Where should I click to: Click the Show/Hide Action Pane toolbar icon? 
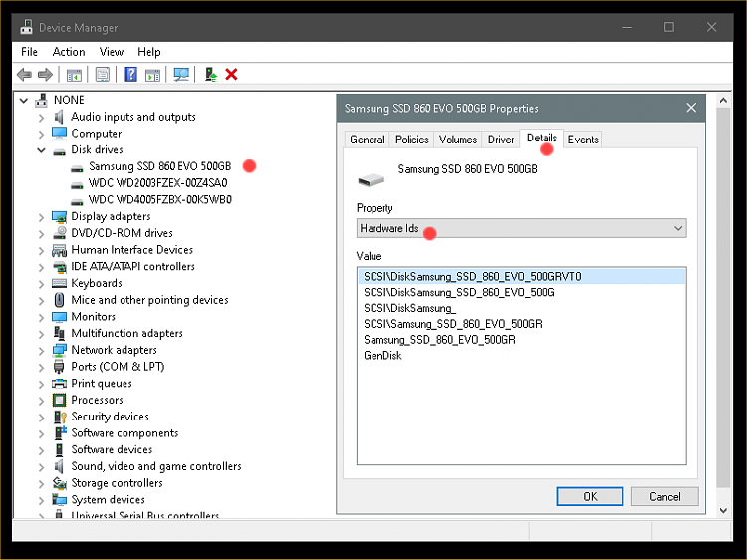click(152, 75)
